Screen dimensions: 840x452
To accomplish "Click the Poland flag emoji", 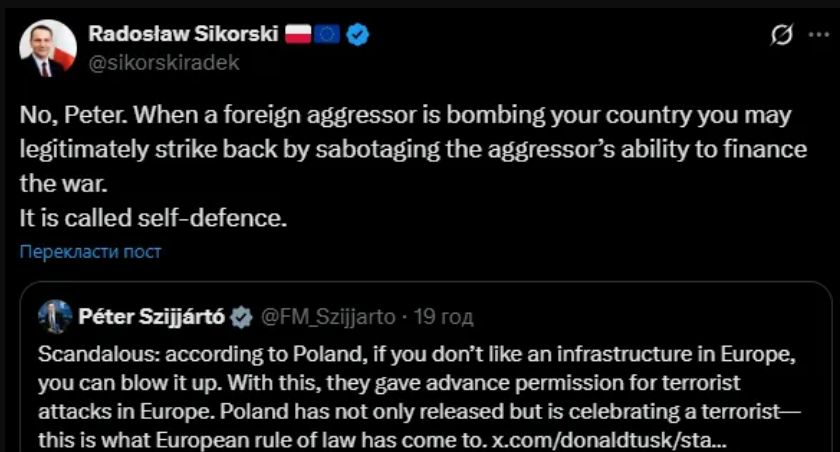I will click(x=299, y=34).
